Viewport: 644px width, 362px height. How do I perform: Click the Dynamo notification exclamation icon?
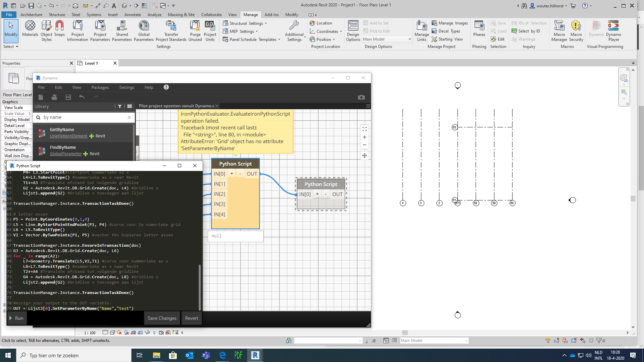coord(166,87)
